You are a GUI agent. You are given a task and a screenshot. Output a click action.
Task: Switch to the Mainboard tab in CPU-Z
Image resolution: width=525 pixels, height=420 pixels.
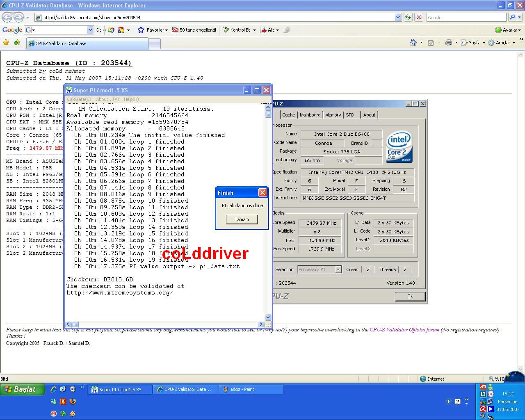[x=310, y=115]
